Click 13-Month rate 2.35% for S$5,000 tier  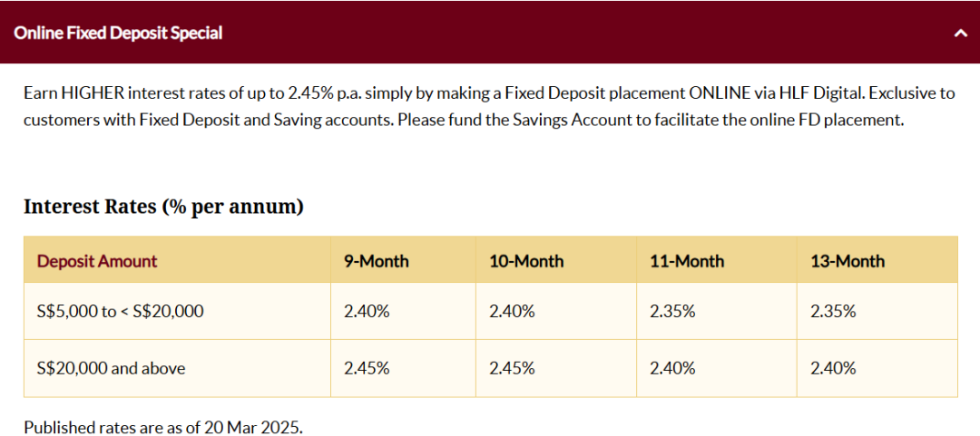click(x=833, y=311)
